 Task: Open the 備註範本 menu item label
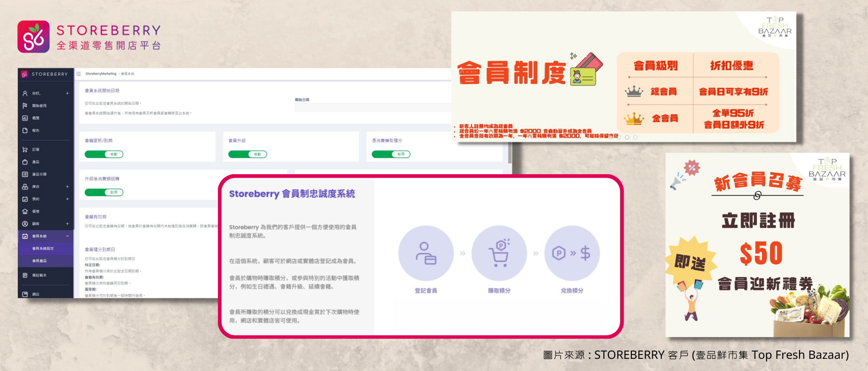(x=39, y=275)
